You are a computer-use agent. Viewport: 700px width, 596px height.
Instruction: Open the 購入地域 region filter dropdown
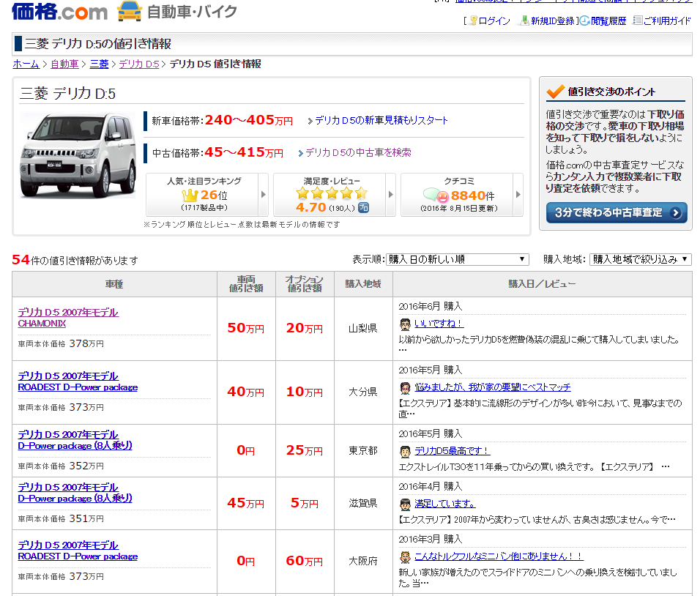click(x=640, y=259)
